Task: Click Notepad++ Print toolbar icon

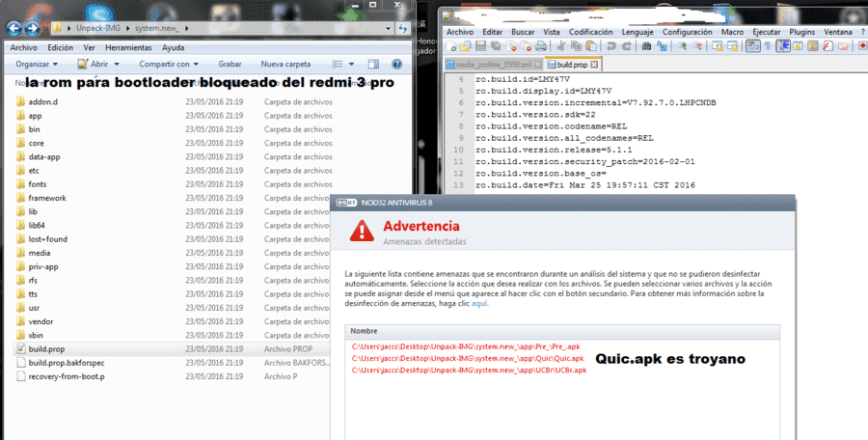Action: pos(541,46)
